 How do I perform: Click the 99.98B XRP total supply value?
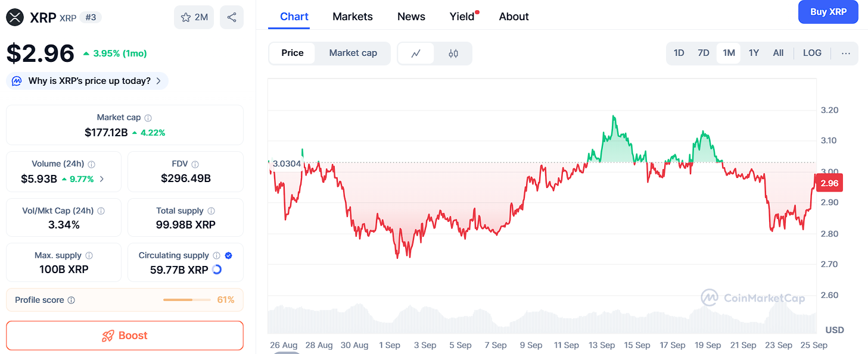186,225
